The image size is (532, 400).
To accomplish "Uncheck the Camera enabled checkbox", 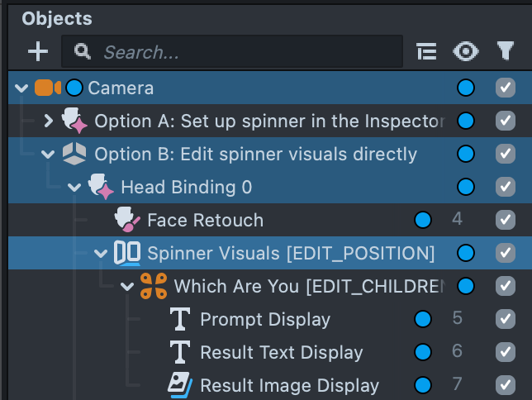I will 505,88.
